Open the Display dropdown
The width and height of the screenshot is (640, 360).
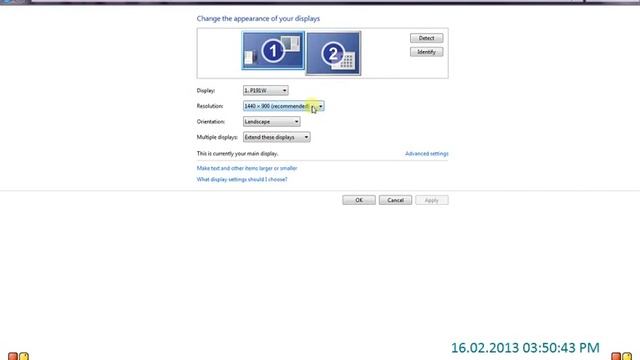(x=266, y=90)
